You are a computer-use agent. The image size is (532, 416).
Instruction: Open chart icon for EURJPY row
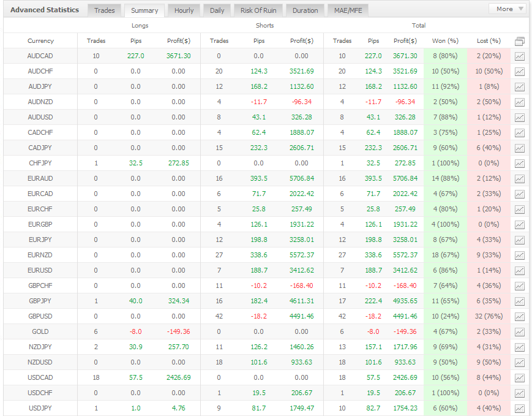point(519,240)
